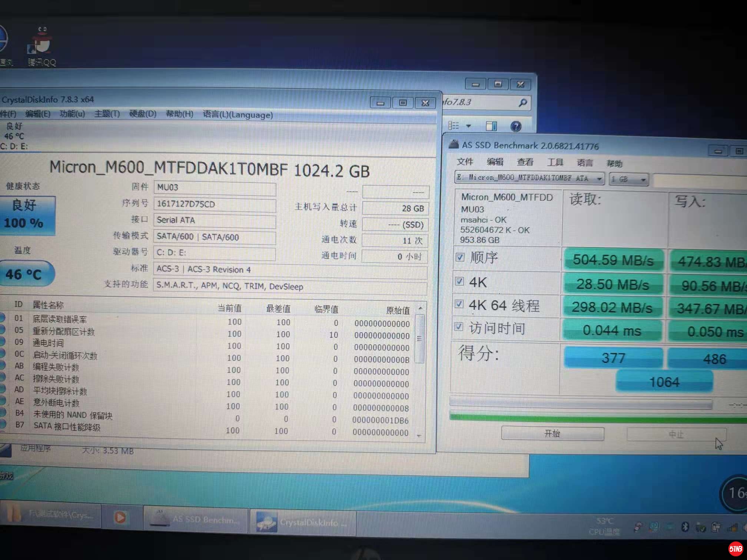The width and height of the screenshot is (747, 560).
Task: Click the 中止 button to abort benchmark
Action: [677, 434]
